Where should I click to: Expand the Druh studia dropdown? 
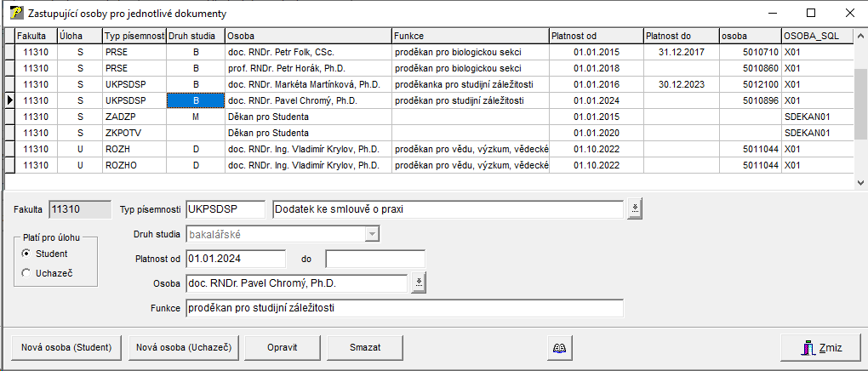point(372,234)
